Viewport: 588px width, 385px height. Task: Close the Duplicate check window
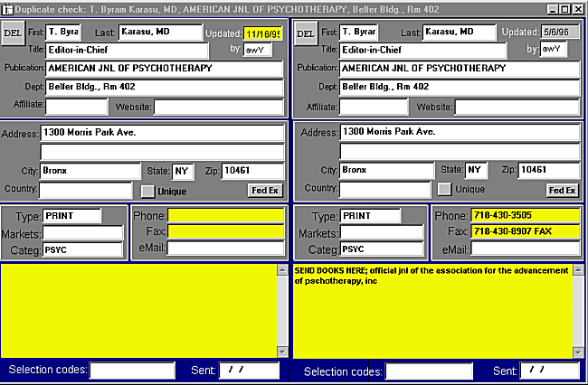coord(578,7)
